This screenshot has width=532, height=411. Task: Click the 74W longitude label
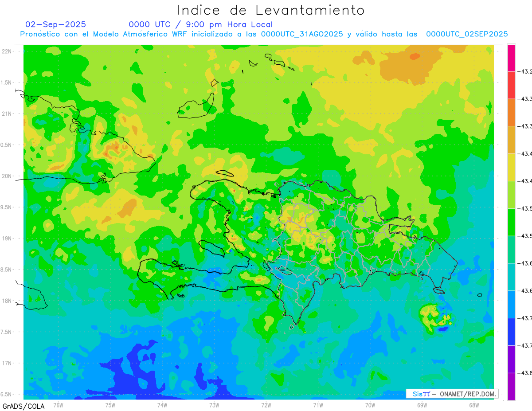[162, 406]
